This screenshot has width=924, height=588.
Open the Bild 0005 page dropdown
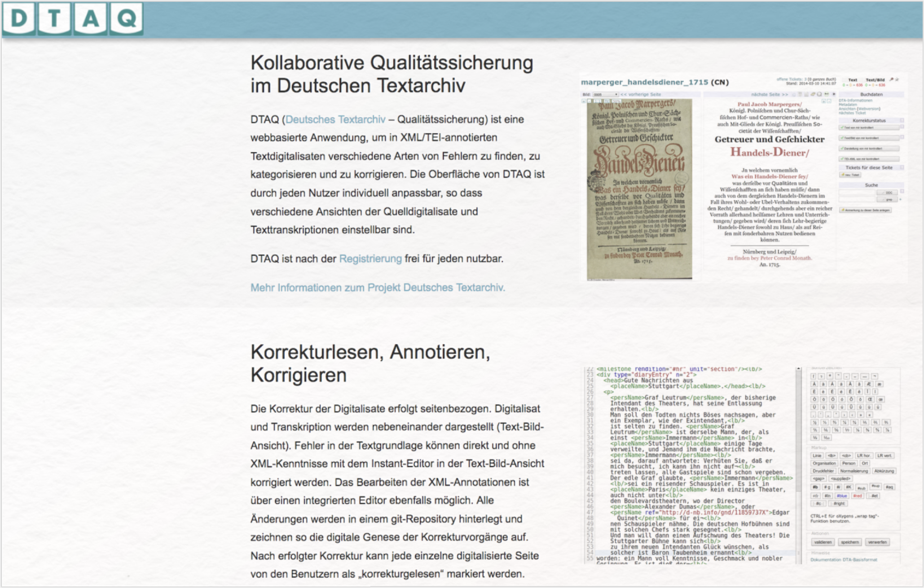606,94
